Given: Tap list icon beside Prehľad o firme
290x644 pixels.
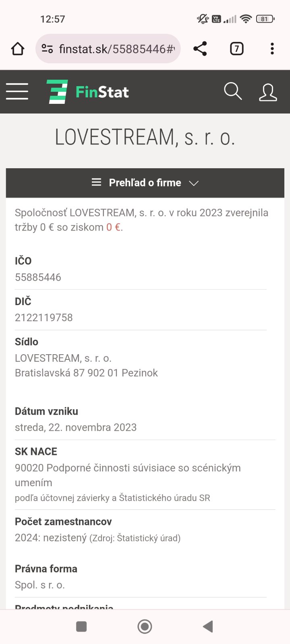Looking at the screenshot, I should point(96,182).
